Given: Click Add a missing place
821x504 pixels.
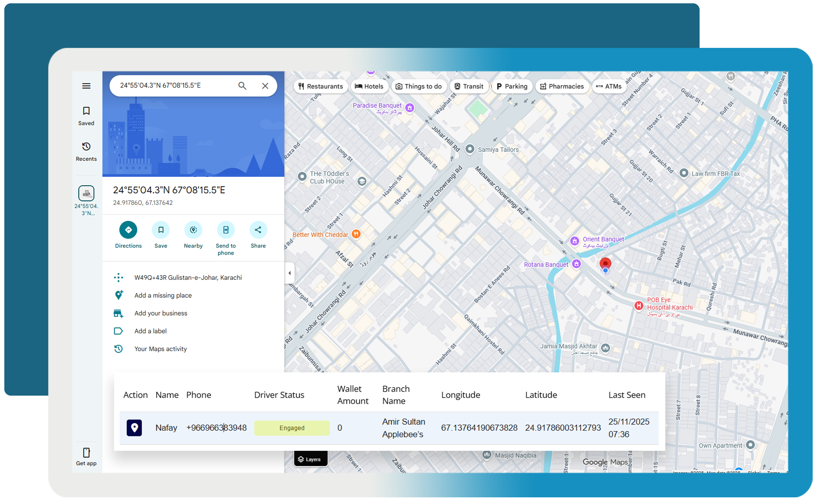Looking at the screenshot, I should (x=163, y=295).
